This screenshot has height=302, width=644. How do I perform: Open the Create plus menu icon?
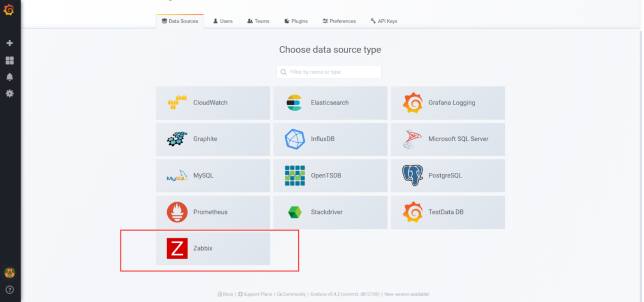click(9, 43)
